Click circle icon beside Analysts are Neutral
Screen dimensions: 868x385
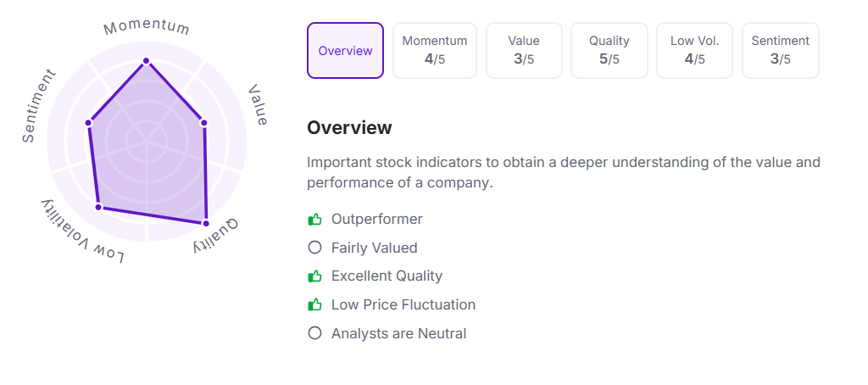point(314,333)
